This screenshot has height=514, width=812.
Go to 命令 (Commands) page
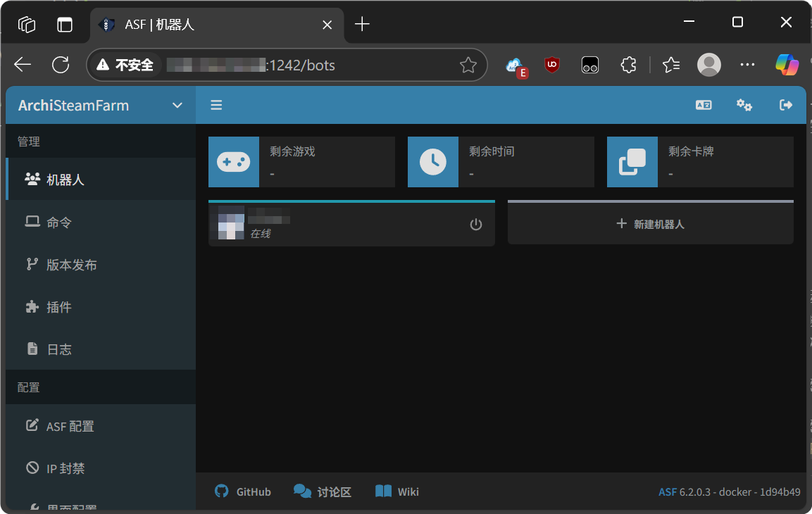tap(59, 222)
